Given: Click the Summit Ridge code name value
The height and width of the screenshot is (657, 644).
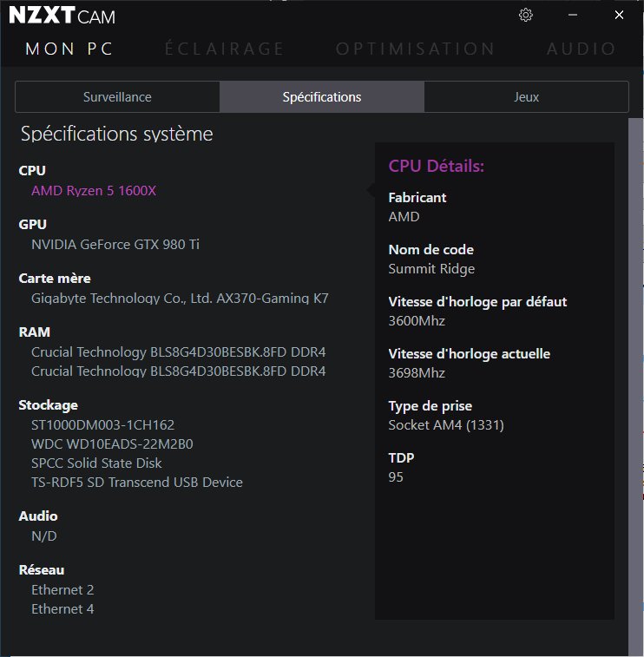Looking at the screenshot, I should click(x=431, y=268).
